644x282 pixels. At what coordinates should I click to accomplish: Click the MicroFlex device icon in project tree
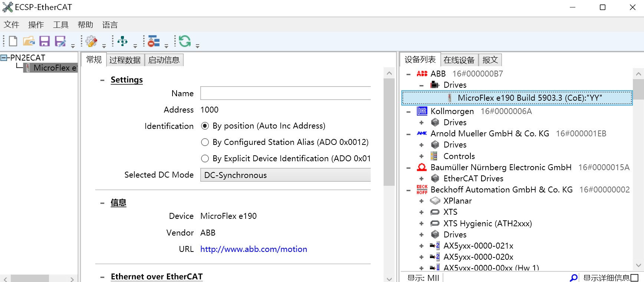(x=28, y=68)
